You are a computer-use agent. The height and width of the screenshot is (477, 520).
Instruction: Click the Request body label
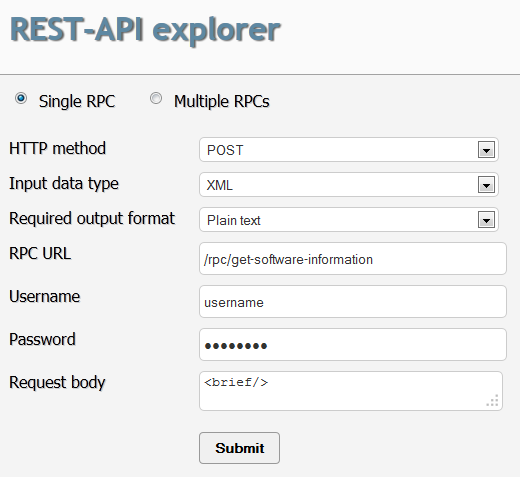(57, 382)
